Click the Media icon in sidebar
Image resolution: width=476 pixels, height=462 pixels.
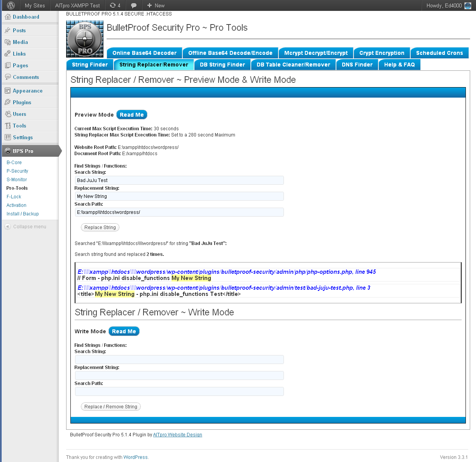[x=7, y=42]
